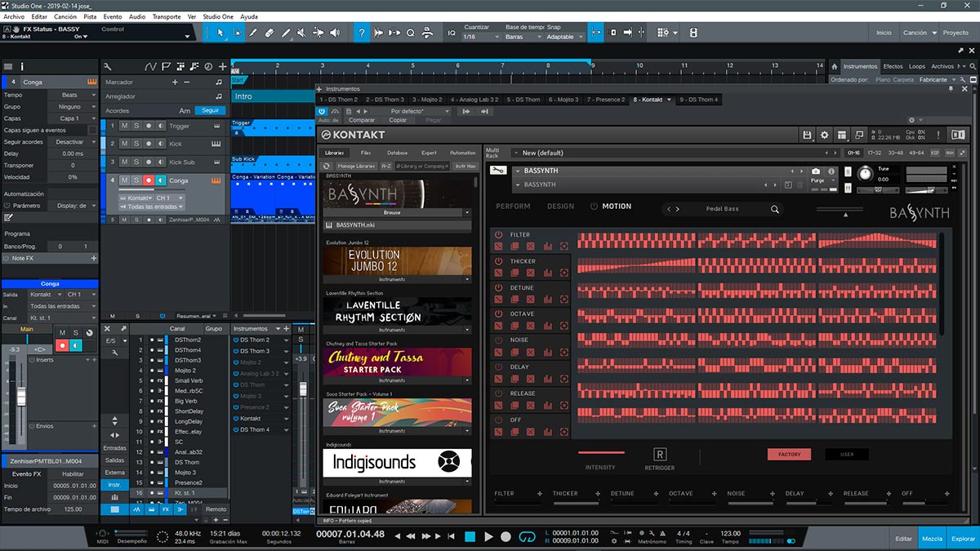Bypass the Kontakt plugin power button
Viewport: 980px width, 551px height.
(323, 111)
